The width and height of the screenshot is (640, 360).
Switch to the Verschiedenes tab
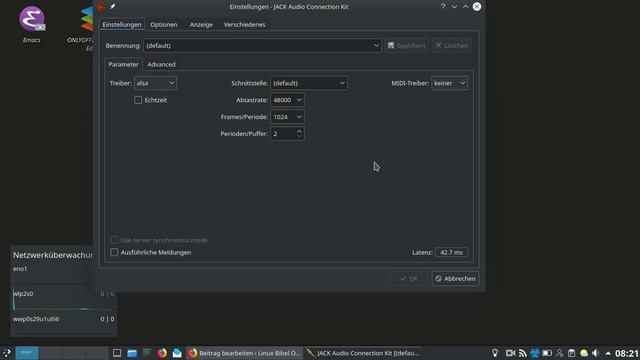pyautogui.click(x=244, y=24)
